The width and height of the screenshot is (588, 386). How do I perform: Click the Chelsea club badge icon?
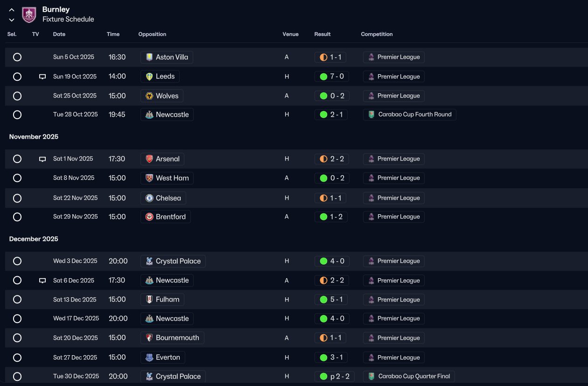coord(149,198)
